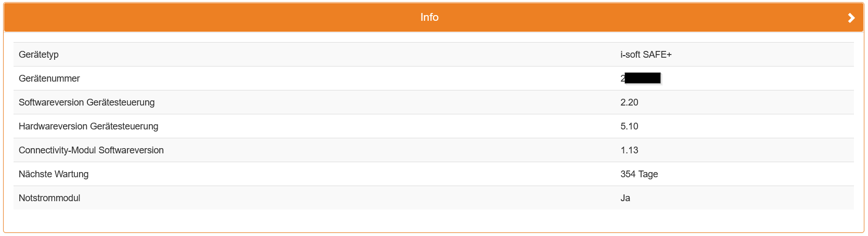Click the empty white area below Notstrommodul row
868x236 pixels.
[433, 220]
